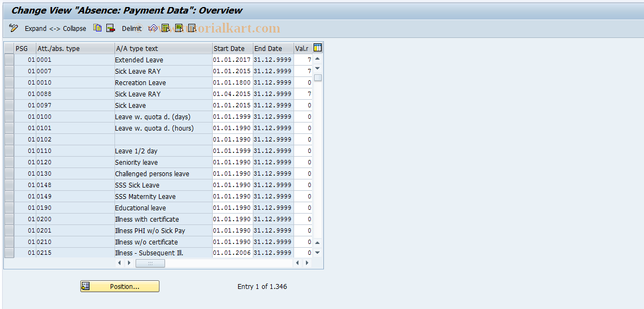Select row marker for Seniority leave
644x309 pixels.
(x=9, y=162)
